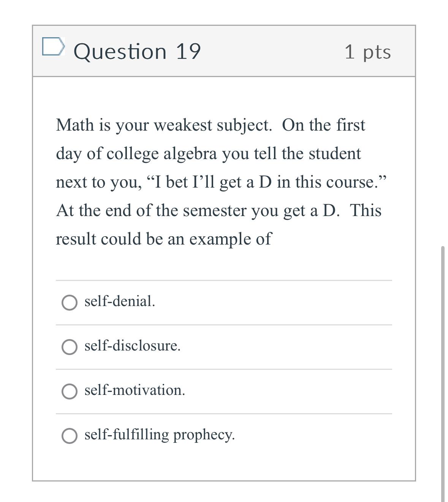Select the self-motivation radio button
The width and height of the screenshot is (448, 502).
(x=70, y=390)
